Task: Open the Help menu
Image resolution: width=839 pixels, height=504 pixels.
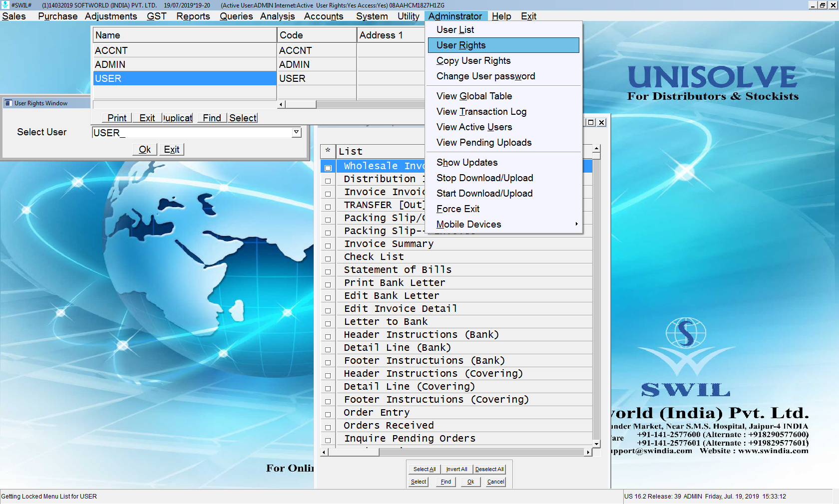Action: (501, 16)
